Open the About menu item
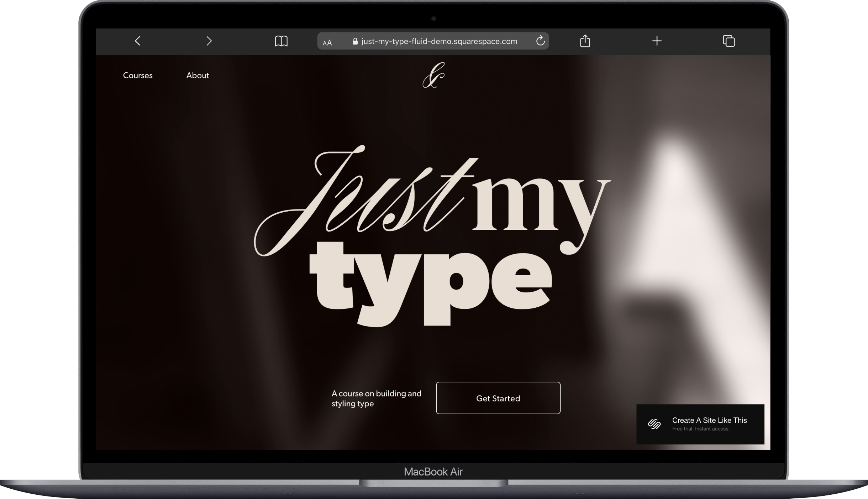 [198, 76]
